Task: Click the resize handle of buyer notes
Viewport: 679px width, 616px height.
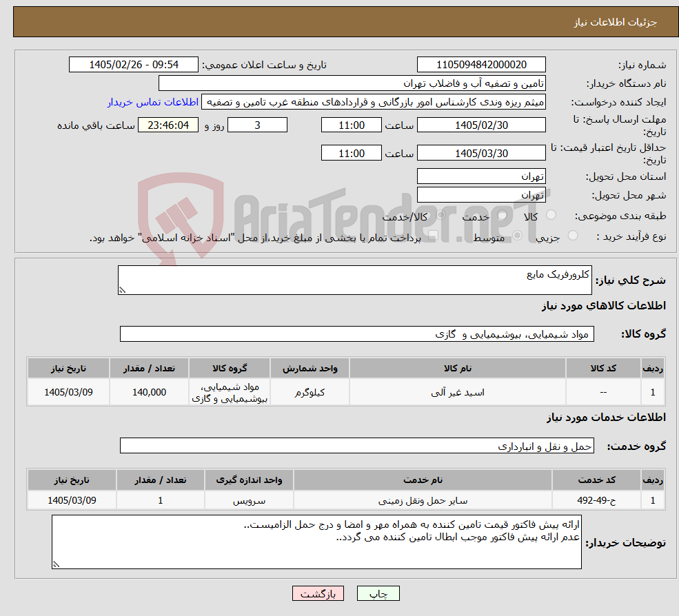Action: coord(56,564)
